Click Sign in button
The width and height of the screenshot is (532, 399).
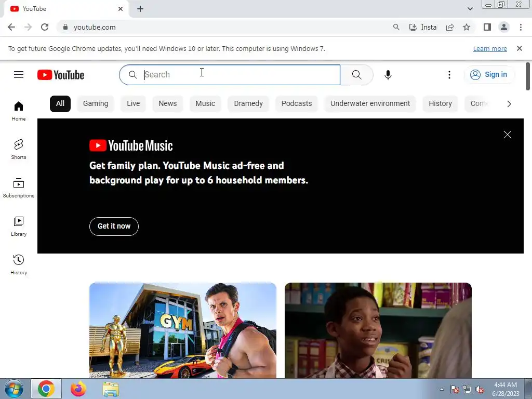tap(489, 75)
